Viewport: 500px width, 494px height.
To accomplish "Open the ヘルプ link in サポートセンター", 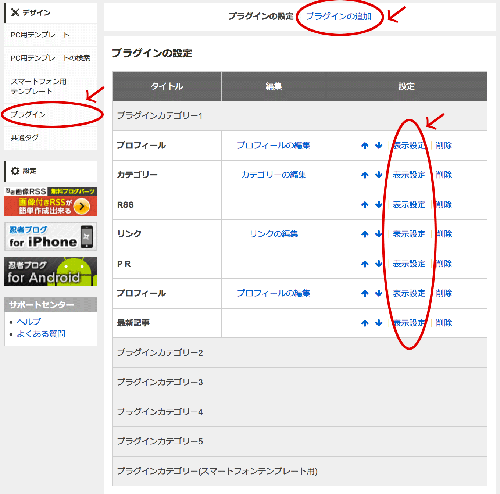I will pyautogui.click(x=29, y=322).
